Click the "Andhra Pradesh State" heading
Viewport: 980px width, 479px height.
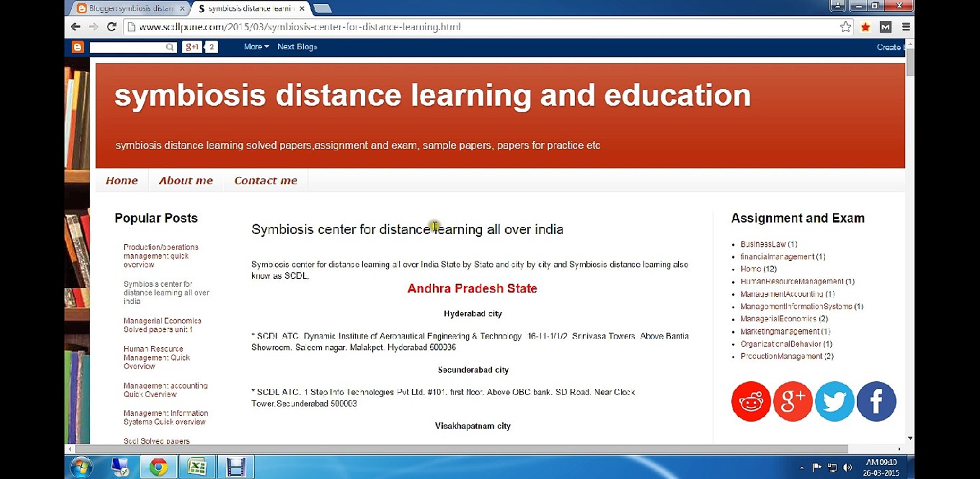[x=472, y=289]
